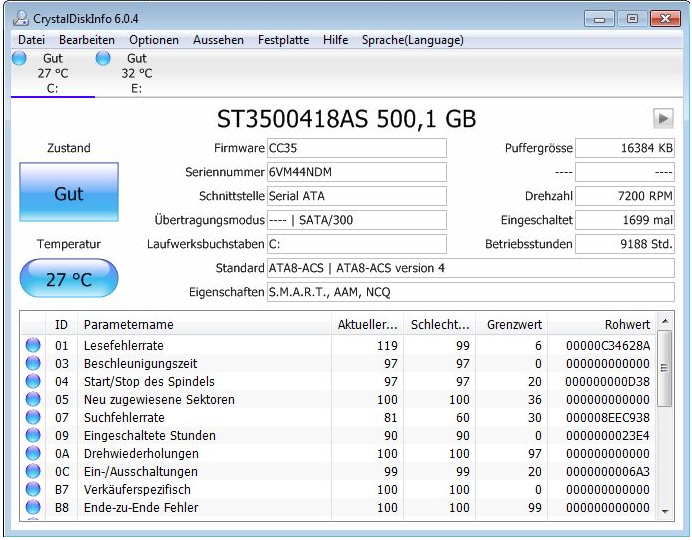The image size is (692, 540).
Task: Click the Eingeschaltet value 1699 mal
Action: [x=624, y=220]
